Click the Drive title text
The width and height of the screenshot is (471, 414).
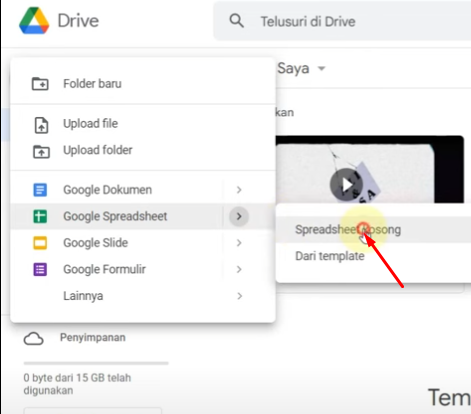[x=78, y=21]
